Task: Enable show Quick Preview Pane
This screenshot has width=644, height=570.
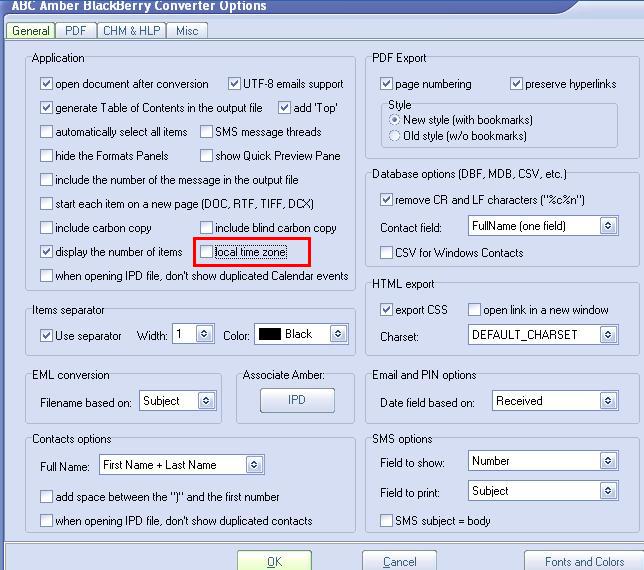Action: tap(206, 156)
